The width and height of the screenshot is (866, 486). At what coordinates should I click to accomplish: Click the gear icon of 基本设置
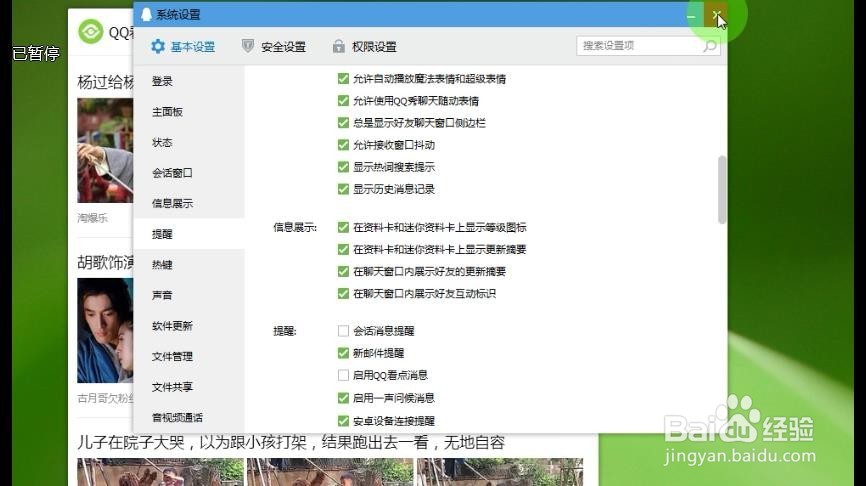pyautogui.click(x=158, y=46)
